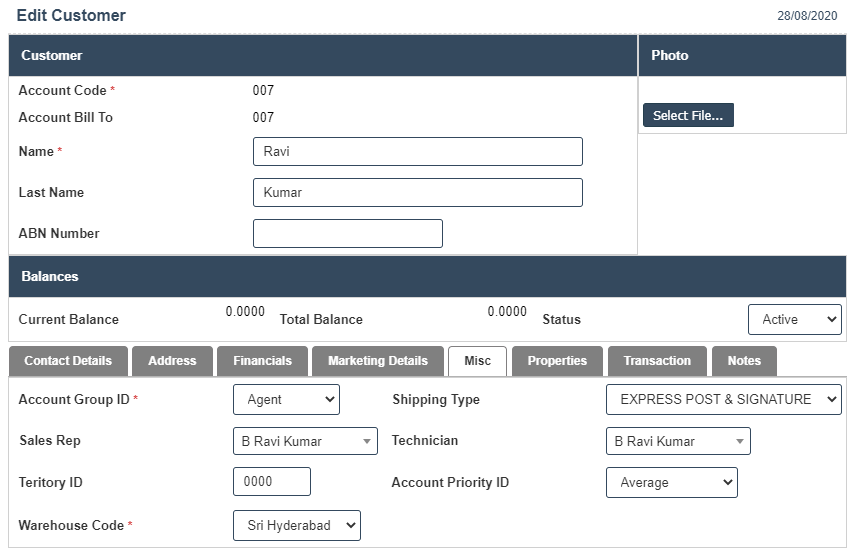Click the Teritory ID input field
The width and height of the screenshot is (850, 549).
[x=271, y=482]
